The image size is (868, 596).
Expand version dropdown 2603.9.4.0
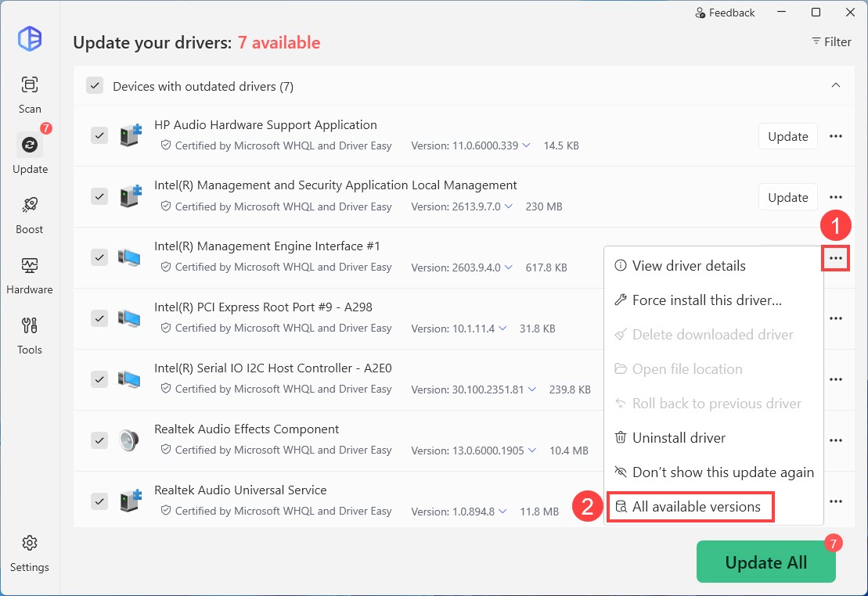click(x=508, y=267)
